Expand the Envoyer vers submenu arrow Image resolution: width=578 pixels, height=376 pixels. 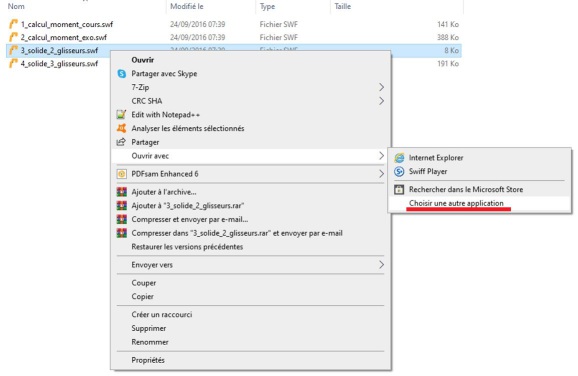[x=381, y=265]
